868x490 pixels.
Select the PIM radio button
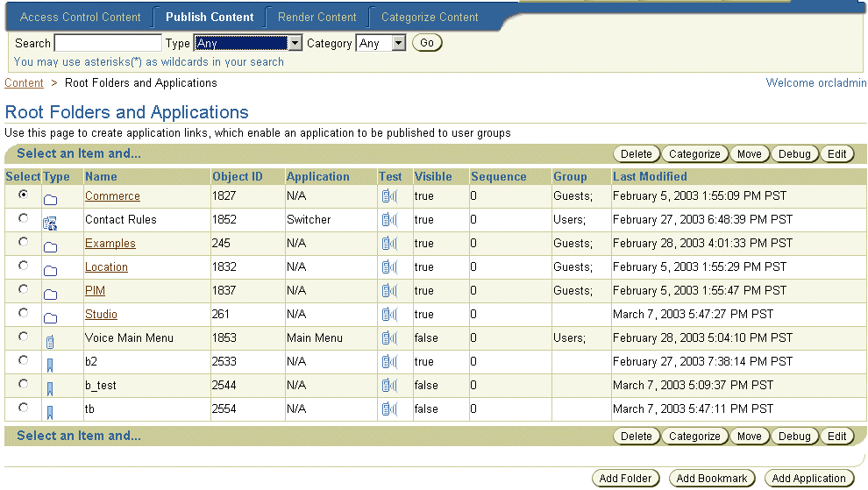point(23,289)
